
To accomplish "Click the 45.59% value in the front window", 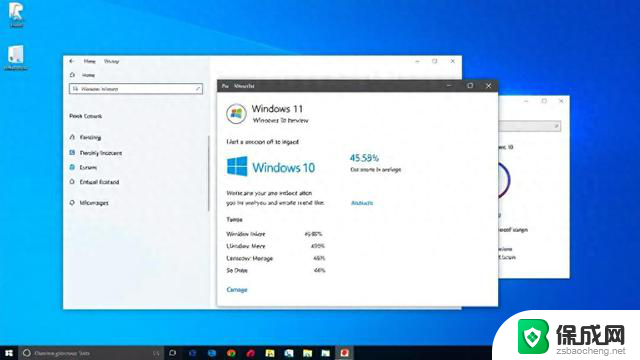I will click(364, 158).
